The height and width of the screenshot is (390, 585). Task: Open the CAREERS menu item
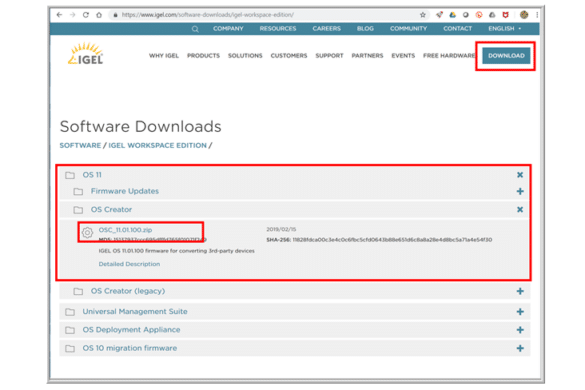click(326, 28)
